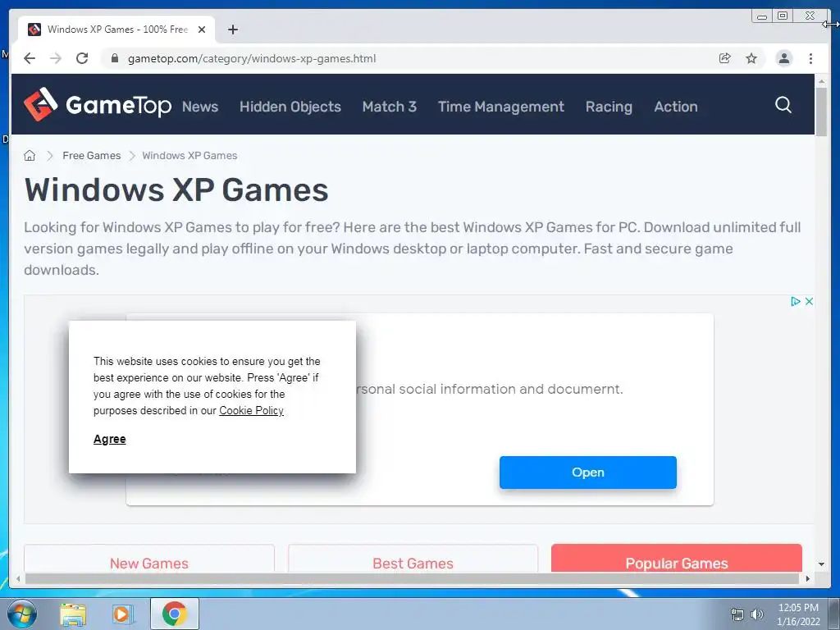Bookmark this page with the star icon

(x=751, y=58)
